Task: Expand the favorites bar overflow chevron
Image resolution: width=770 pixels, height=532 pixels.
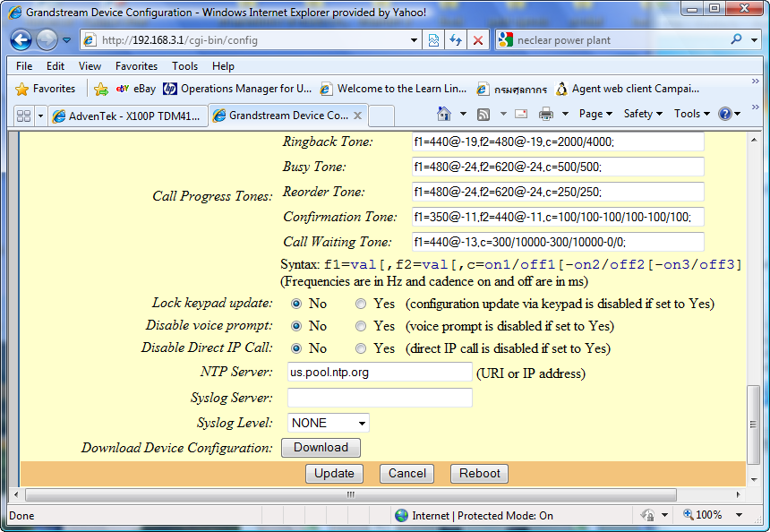Action: [x=756, y=81]
